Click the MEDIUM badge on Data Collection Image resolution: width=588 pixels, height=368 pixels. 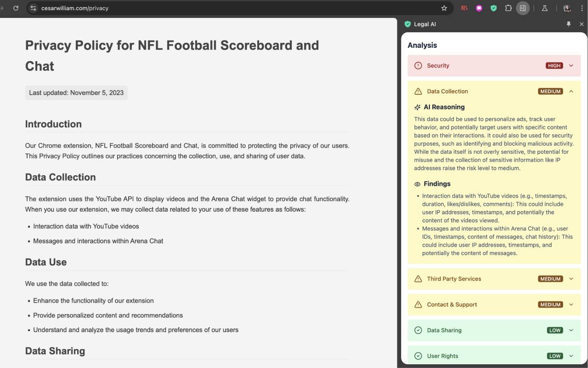(550, 92)
